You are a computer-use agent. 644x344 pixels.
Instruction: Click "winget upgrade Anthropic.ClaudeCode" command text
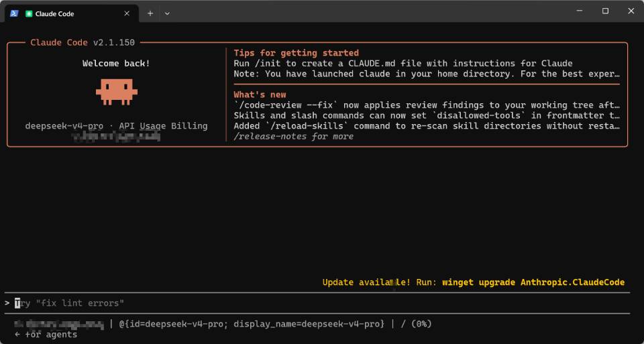point(533,282)
